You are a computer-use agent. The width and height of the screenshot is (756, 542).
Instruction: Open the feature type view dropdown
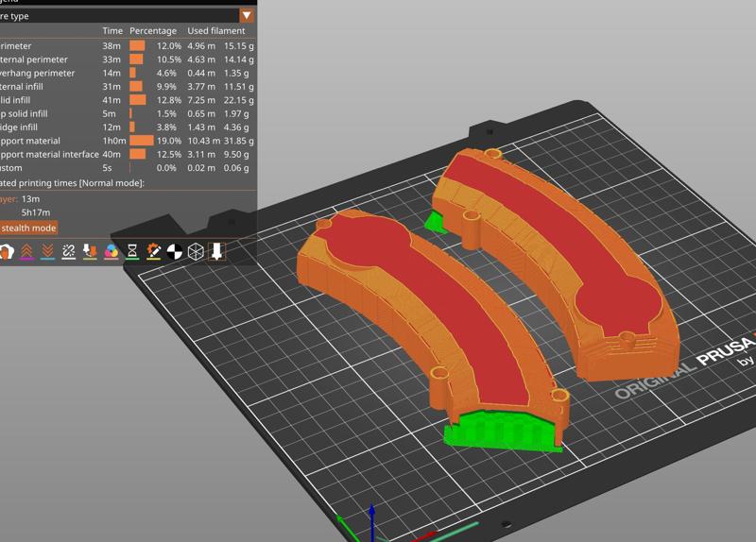coord(247,15)
